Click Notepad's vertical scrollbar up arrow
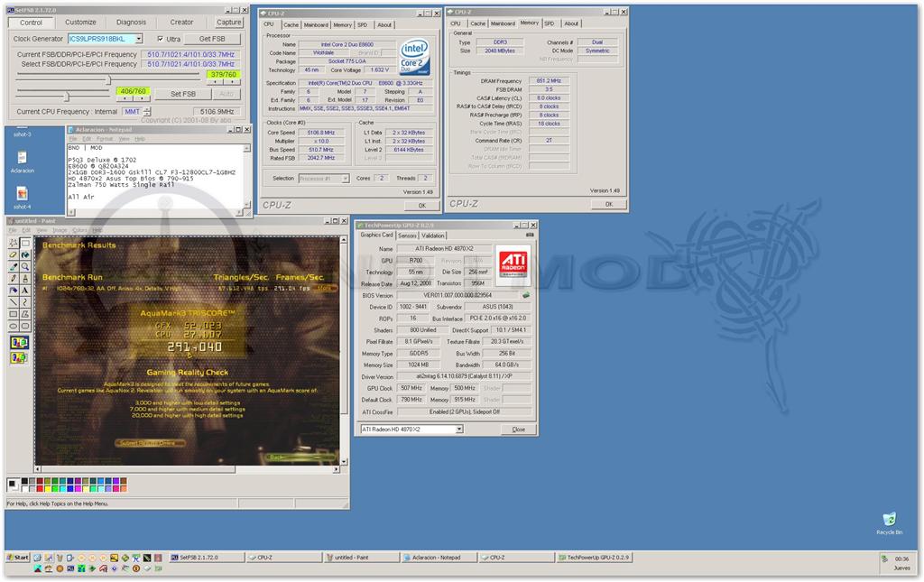This screenshot has width=924, height=582. [x=247, y=149]
